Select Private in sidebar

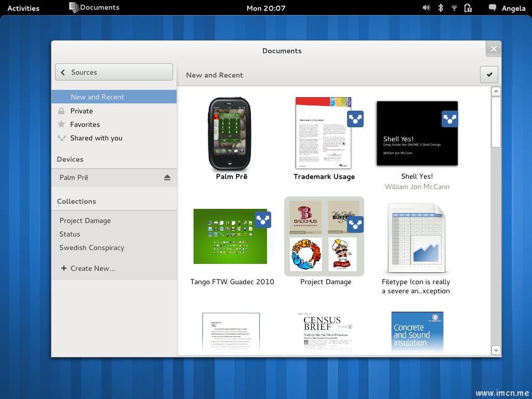(114, 111)
